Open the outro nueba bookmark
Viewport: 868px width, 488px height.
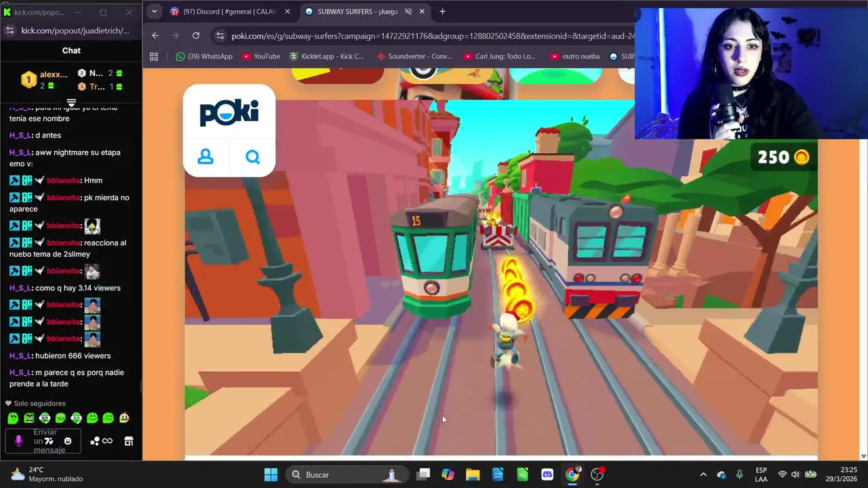click(x=575, y=56)
